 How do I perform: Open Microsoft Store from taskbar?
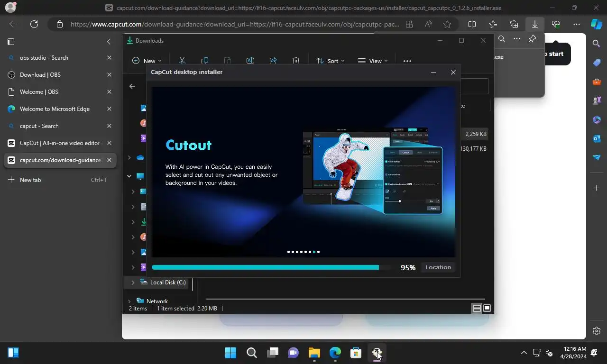[356, 353]
